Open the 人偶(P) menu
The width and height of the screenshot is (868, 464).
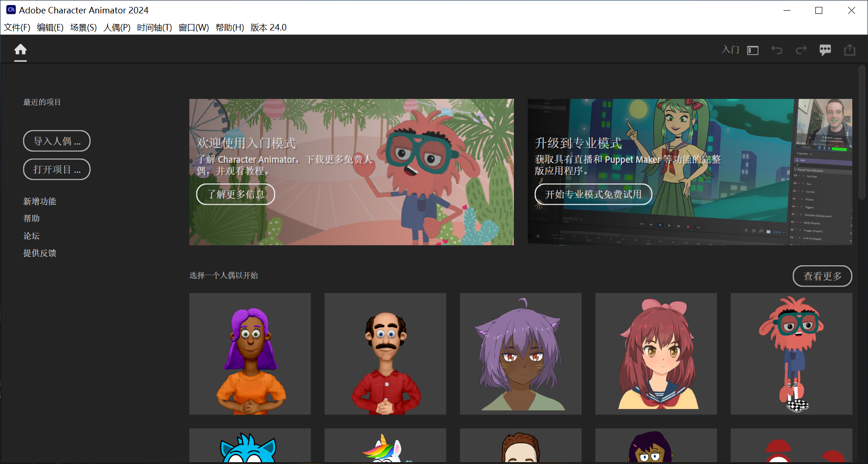tap(117, 27)
